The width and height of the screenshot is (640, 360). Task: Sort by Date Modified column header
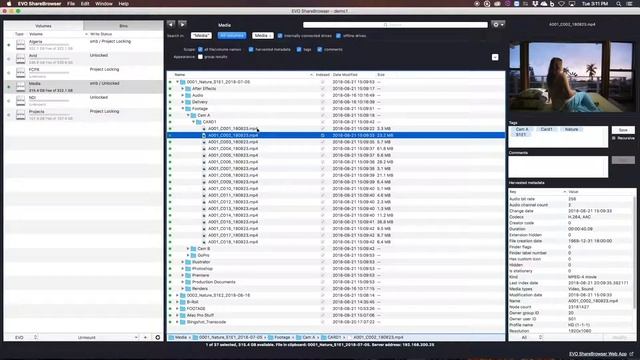345,75
